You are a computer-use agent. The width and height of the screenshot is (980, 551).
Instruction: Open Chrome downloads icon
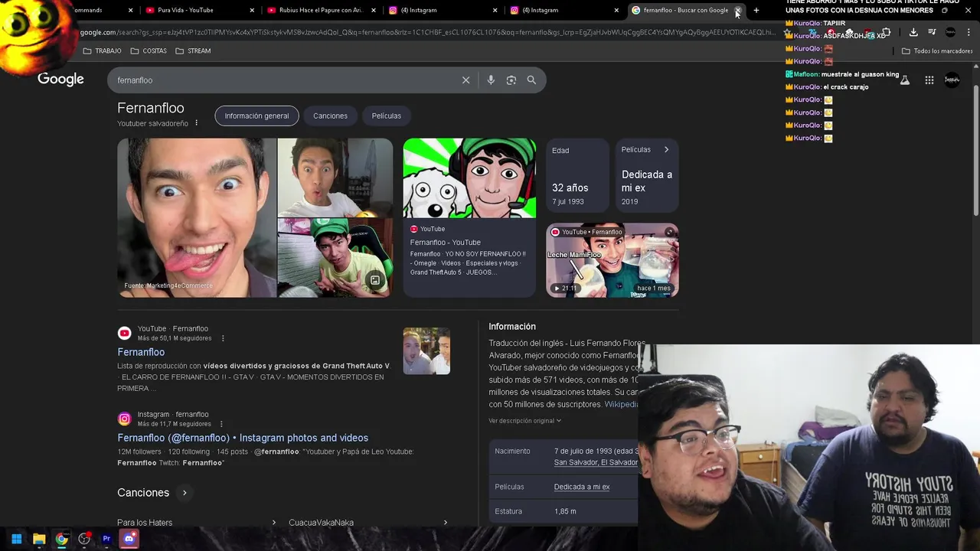pyautogui.click(x=913, y=32)
